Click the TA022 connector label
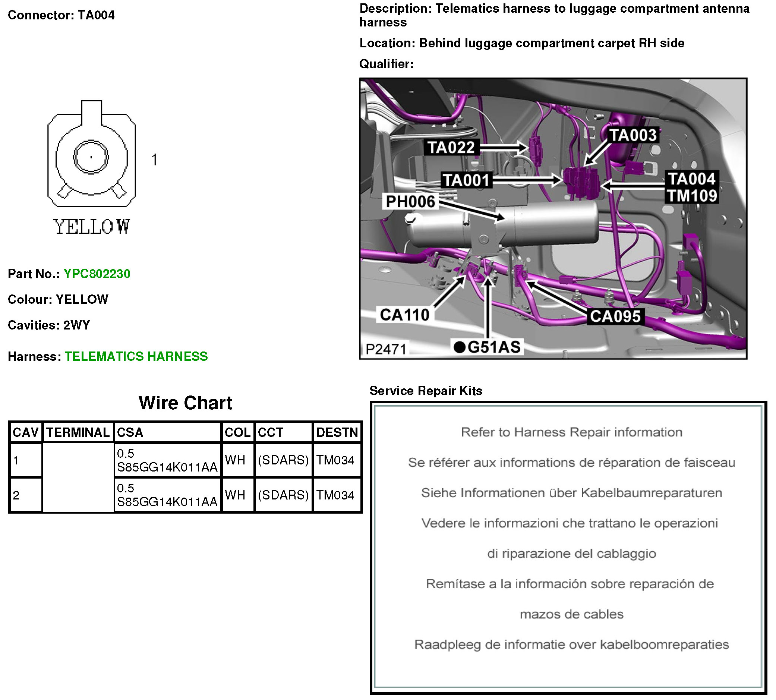 [451, 147]
